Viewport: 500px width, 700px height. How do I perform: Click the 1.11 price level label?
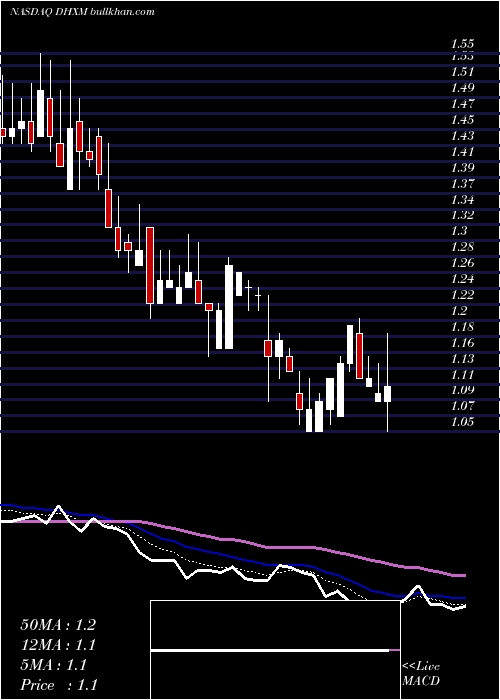coord(462,374)
